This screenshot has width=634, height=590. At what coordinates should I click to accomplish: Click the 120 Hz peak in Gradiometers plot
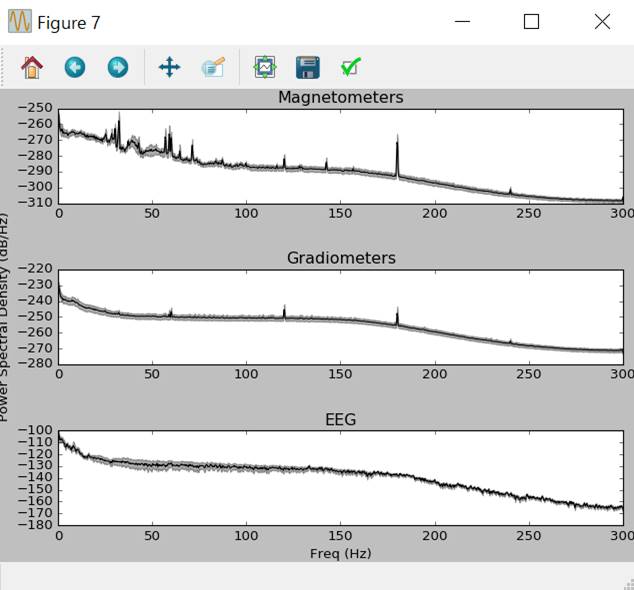pos(284,312)
